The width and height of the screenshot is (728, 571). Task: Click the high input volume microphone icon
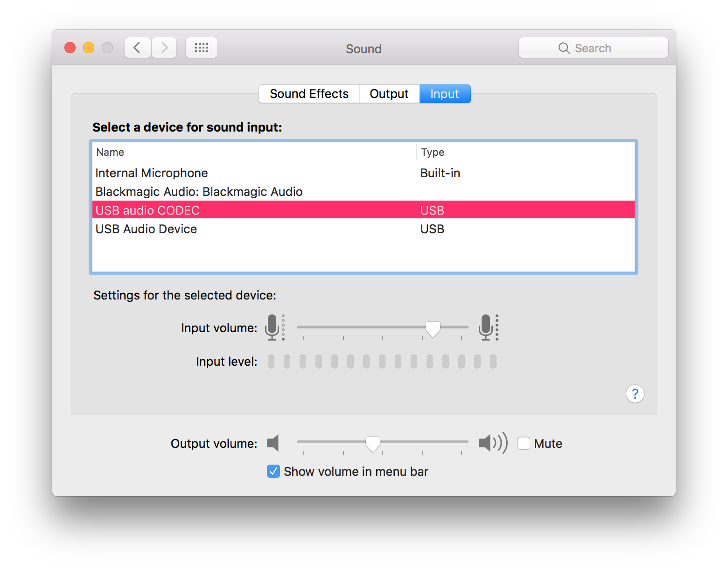(x=489, y=327)
